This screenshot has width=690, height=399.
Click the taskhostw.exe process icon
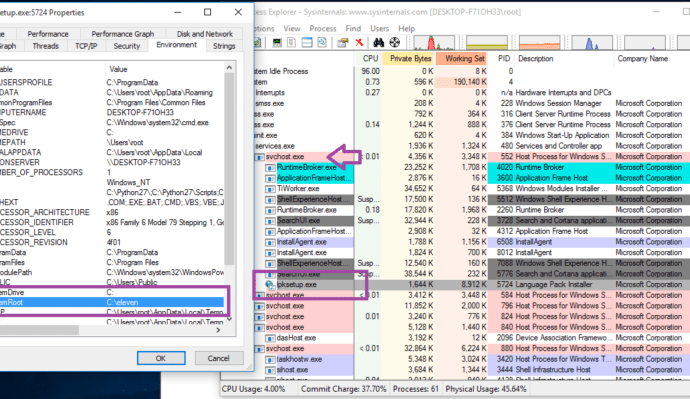[270, 359]
